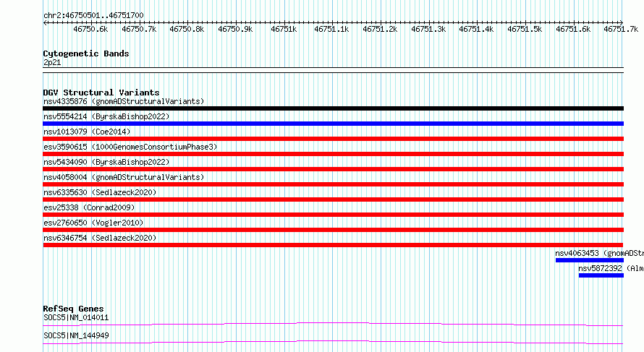Select the blue nsv5554214 variant bar

333,124
